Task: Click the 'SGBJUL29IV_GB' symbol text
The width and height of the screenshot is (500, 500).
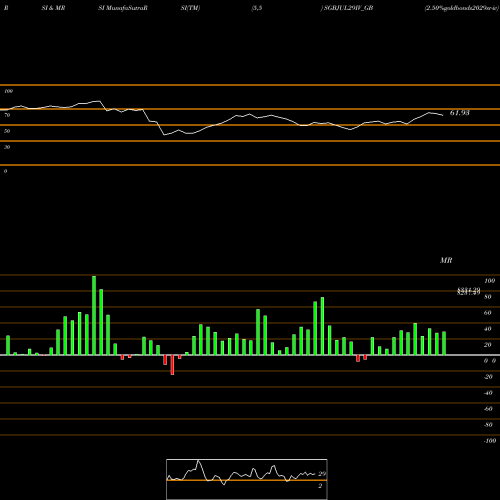Action: coord(348,8)
